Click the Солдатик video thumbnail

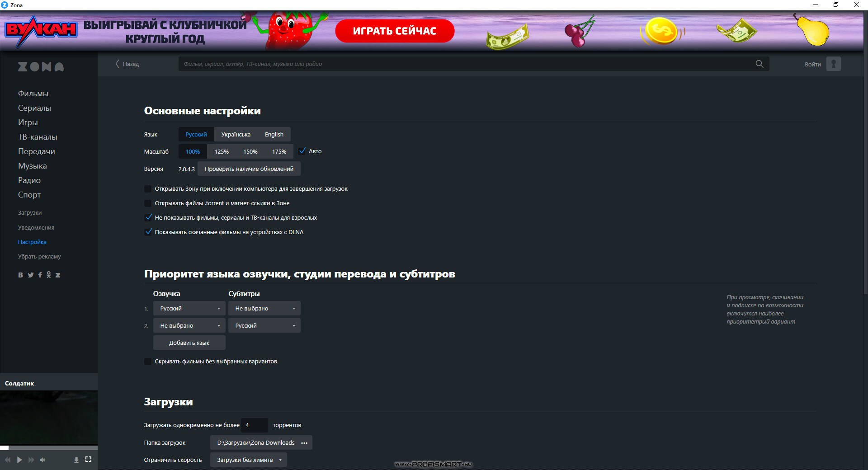click(49, 418)
